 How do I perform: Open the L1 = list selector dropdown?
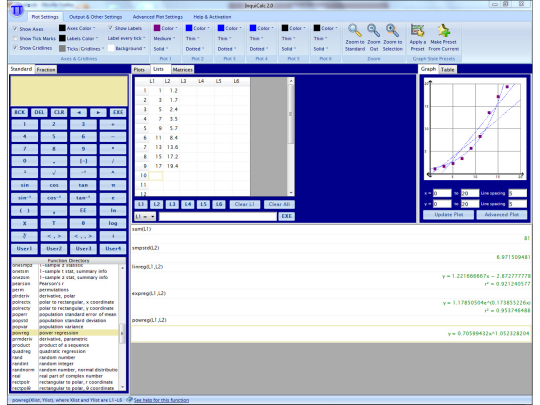coord(145,216)
